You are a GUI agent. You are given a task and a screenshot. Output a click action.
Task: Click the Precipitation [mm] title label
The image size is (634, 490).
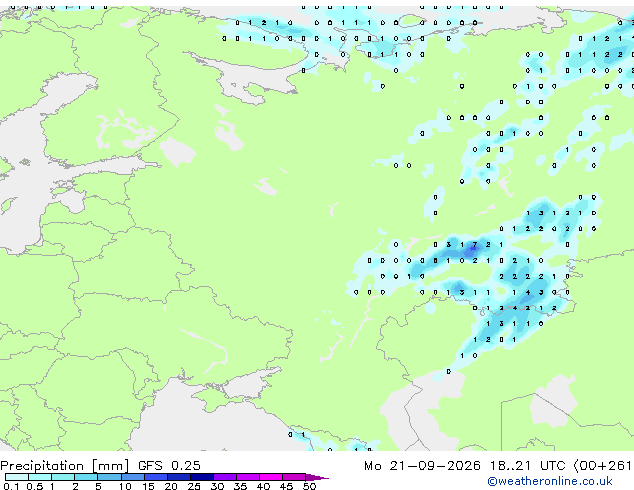(65, 466)
